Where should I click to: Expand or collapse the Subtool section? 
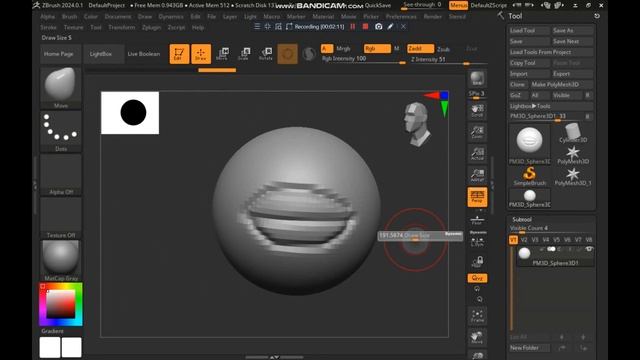point(522,219)
